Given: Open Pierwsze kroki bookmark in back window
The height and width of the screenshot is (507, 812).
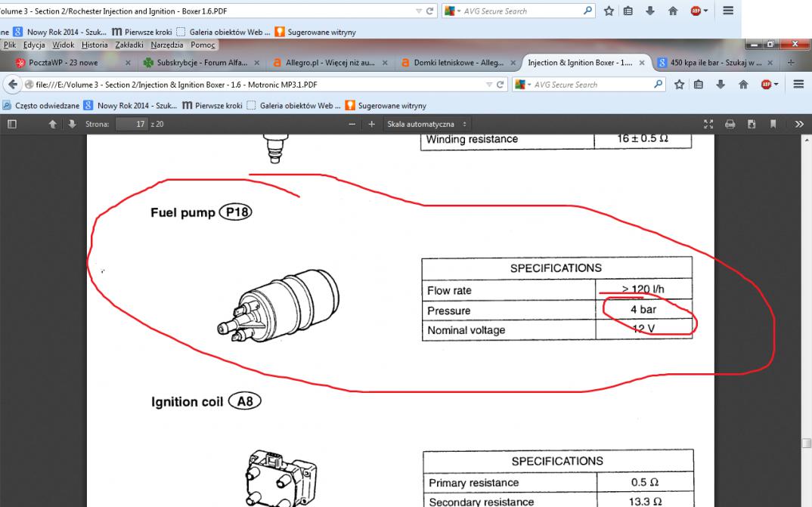Looking at the screenshot, I should click(x=142, y=32).
